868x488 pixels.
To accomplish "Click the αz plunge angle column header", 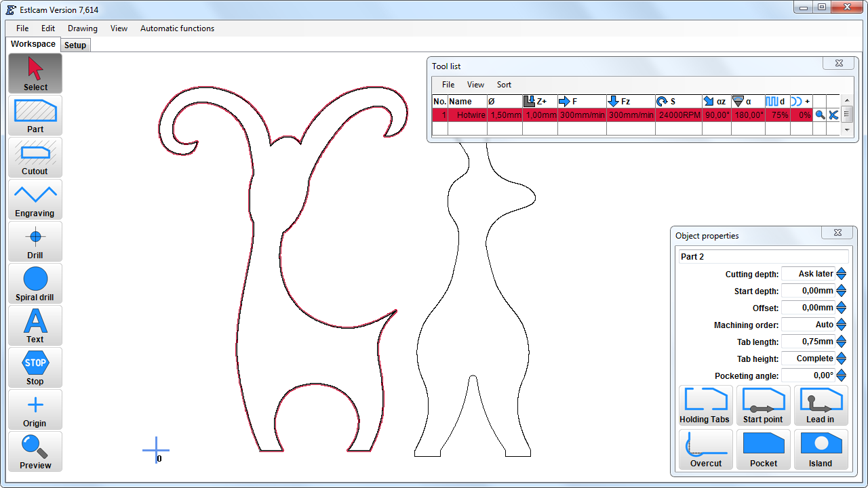I will (x=717, y=102).
